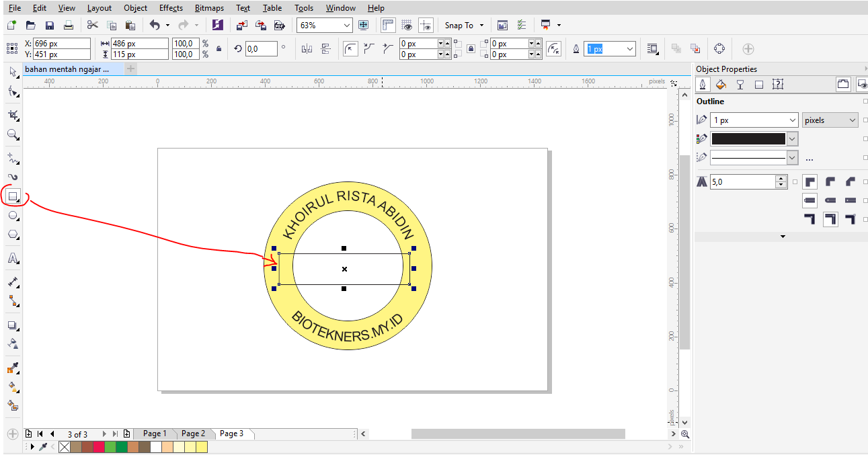Screen dimensions: 868x455
Task: Switch to Page 2 tab
Action: coord(193,433)
